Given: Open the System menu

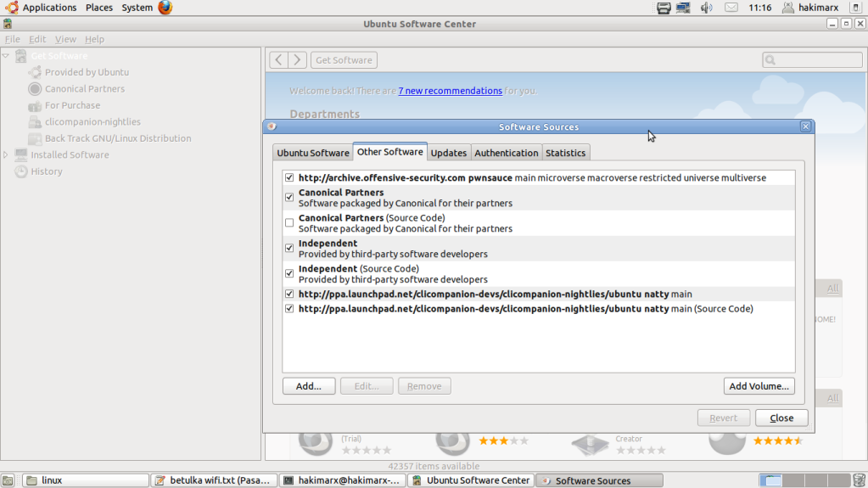Looking at the screenshot, I should coord(137,8).
